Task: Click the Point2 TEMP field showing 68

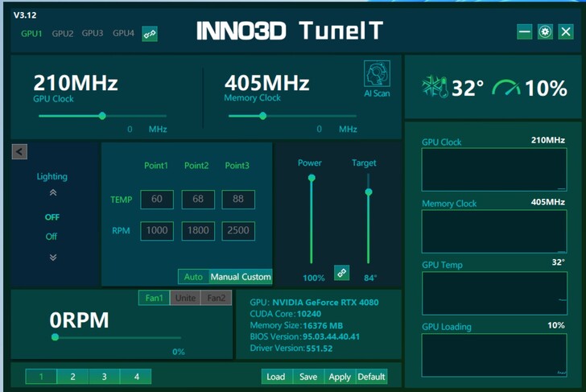Action: (x=198, y=200)
